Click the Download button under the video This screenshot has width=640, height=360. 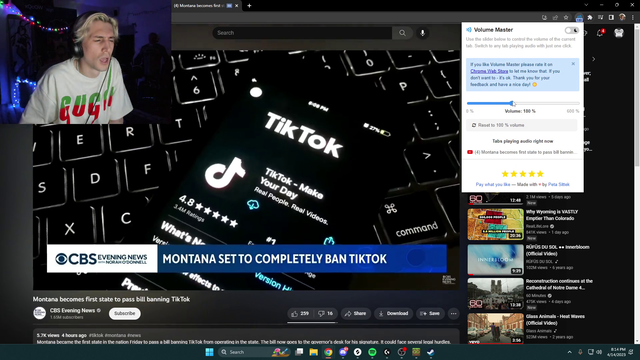click(x=393, y=313)
